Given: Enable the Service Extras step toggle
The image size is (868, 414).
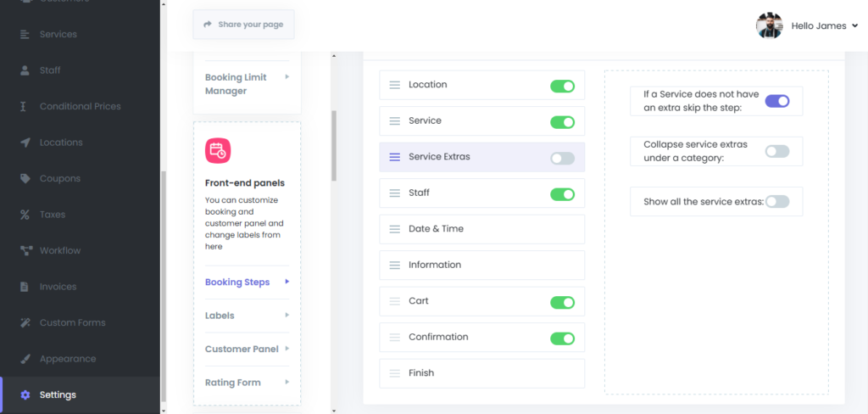Looking at the screenshot, I should click(x=562, y=158).
